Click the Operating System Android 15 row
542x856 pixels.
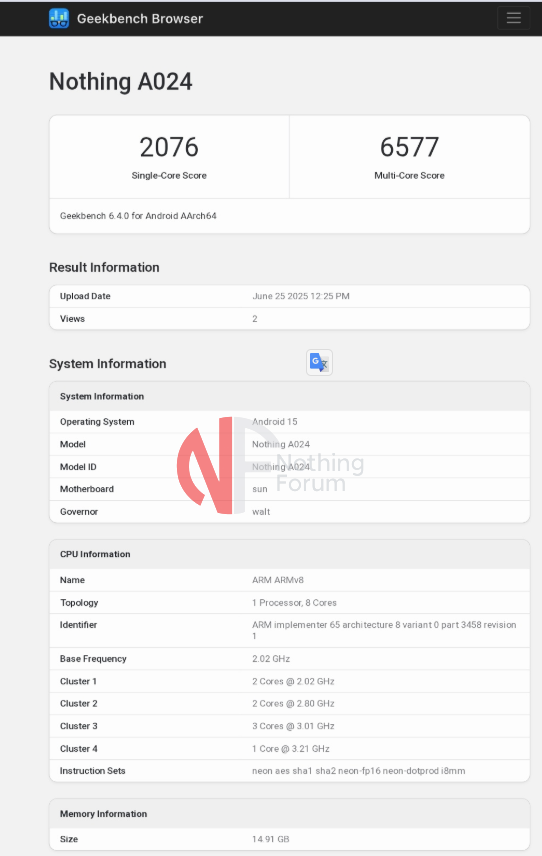coord(289,421)
